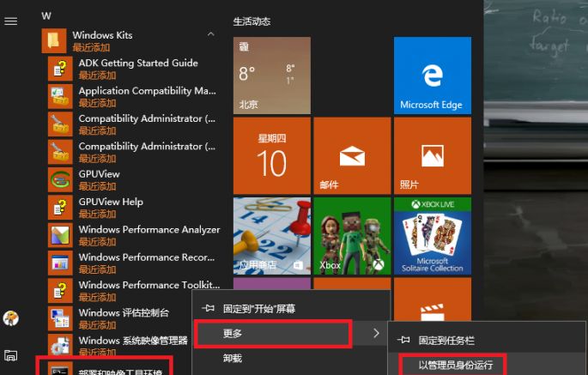The width and height of the screenshot is (588, 375).
Task: Click ADK Getting Started Guide text
Action: [138, 63]
